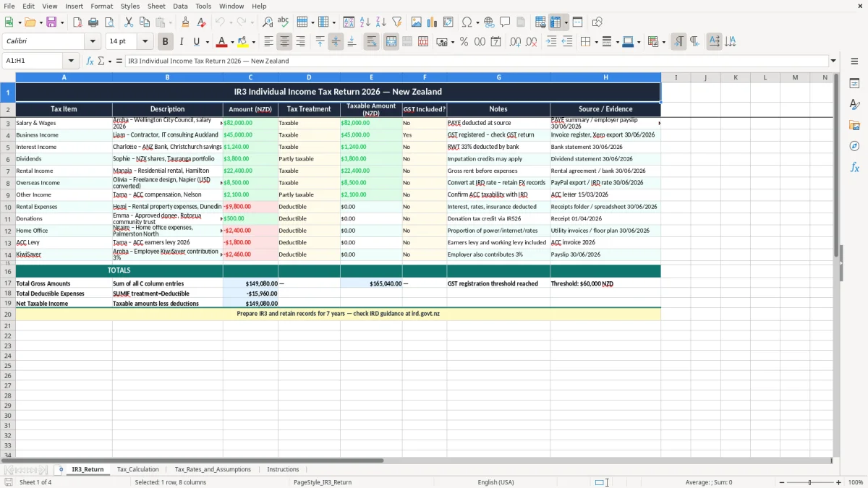868x488 pixels.
Task: Select row 17 header
Action: click(8, 283)
